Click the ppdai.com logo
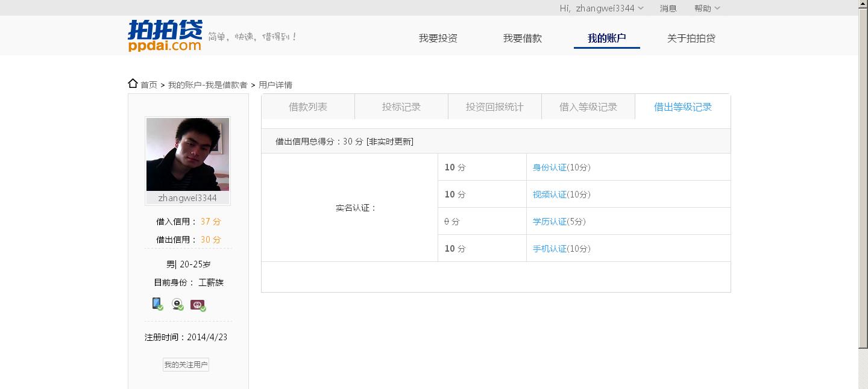This screenshot has width=868, height=389. click(x=165, y=36)
